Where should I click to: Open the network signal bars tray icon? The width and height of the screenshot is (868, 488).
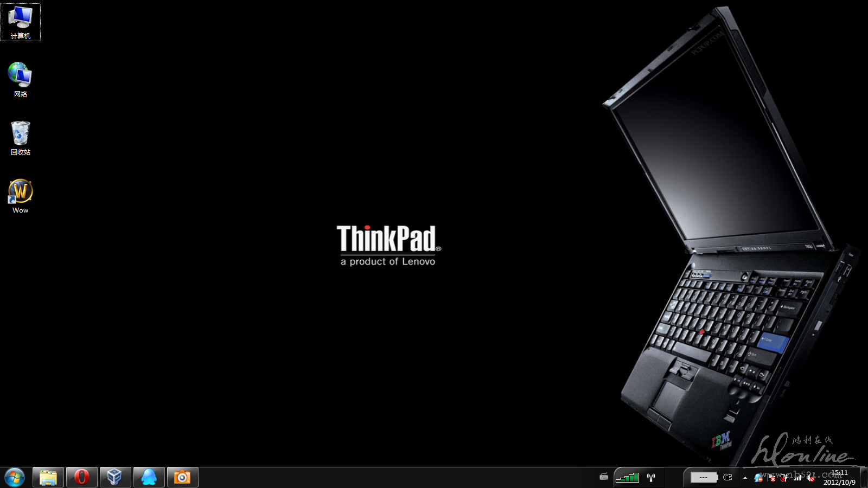(797, 478)
